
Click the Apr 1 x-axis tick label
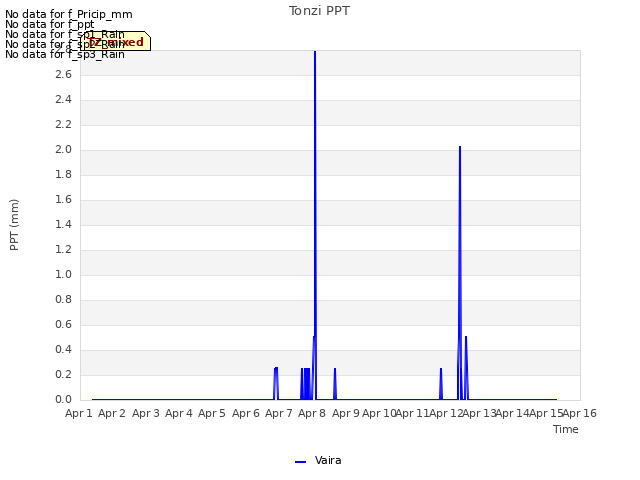79,413
